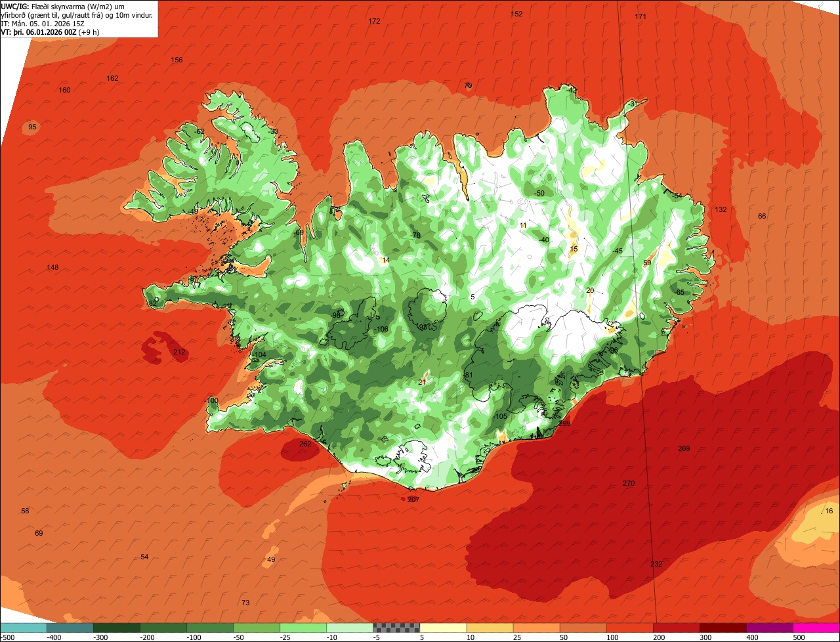
Task: Click the map value 269
Action: tap(684, 449)
